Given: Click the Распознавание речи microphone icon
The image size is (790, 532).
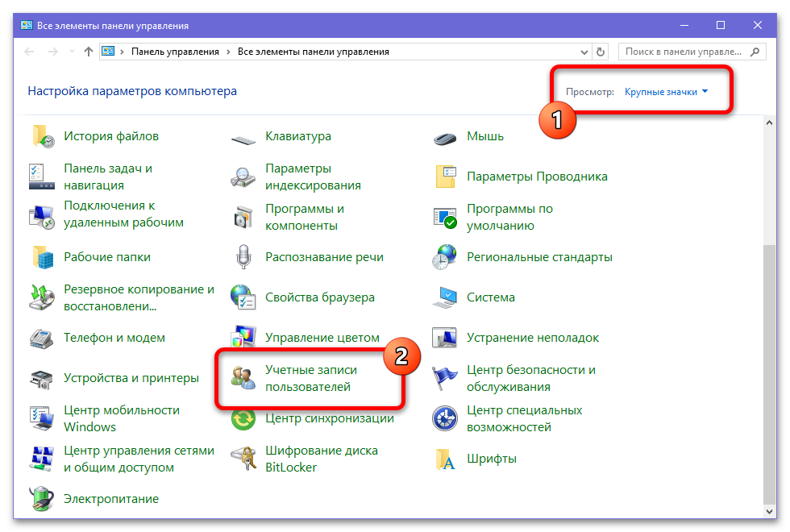Looking at the screenshot, I should (x=243, y=257).
